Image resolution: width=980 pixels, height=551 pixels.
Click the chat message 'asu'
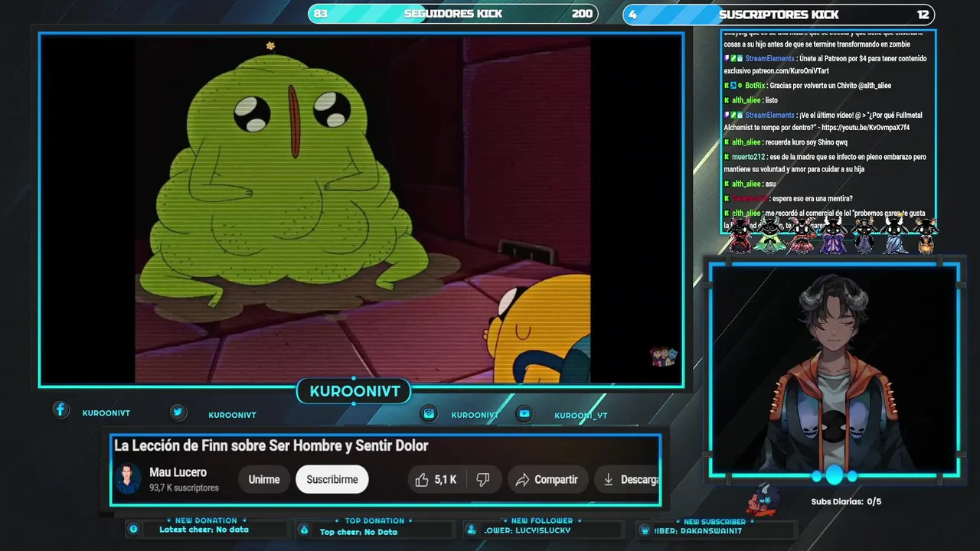point(770,184)
